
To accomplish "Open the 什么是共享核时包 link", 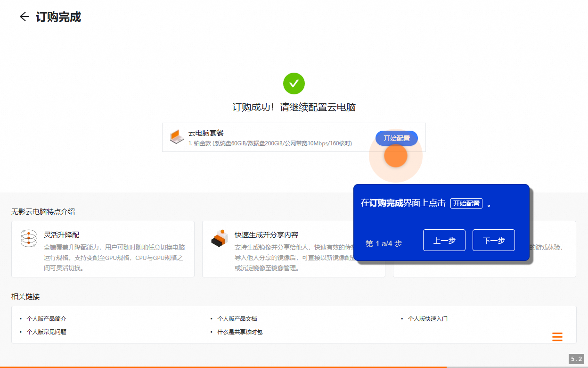I will point(239,332).
